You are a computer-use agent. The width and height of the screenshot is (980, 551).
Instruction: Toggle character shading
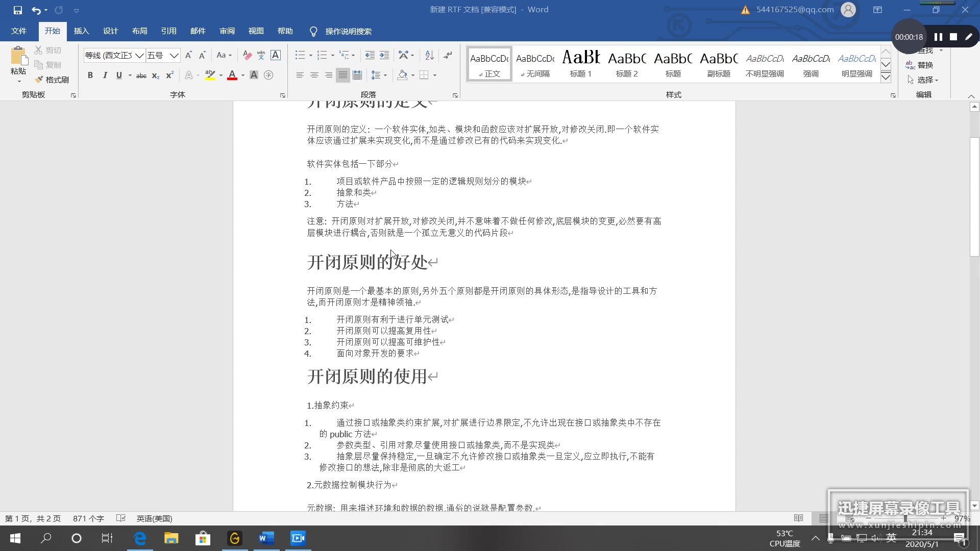click(x=254, y=75)
